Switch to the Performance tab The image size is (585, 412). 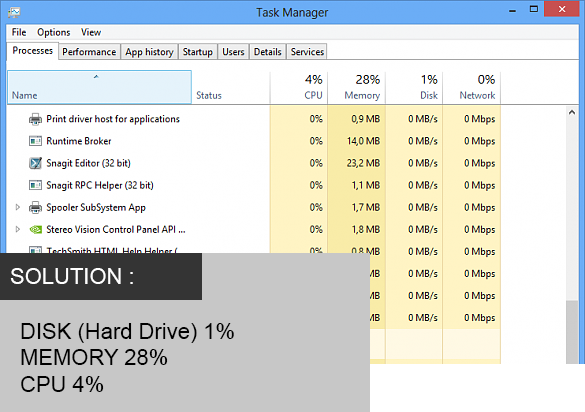(89, 52)
